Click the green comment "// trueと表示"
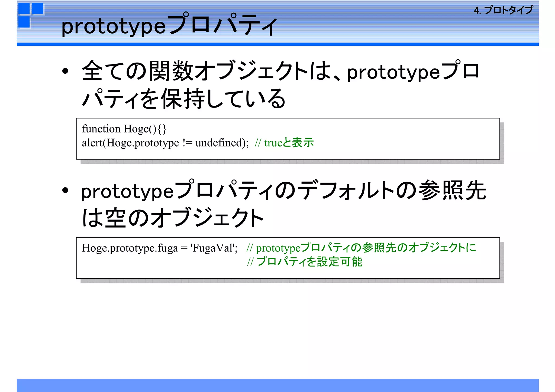555x392 pixels. tap(284, 143)
